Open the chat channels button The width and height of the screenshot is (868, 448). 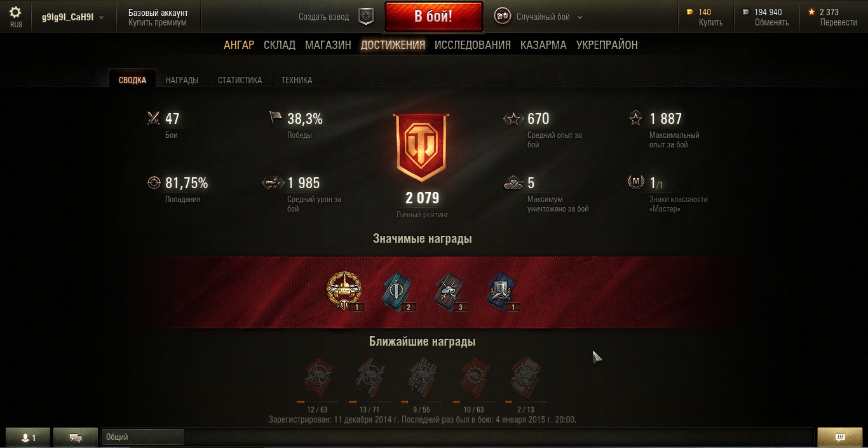(x=76, y=438)
